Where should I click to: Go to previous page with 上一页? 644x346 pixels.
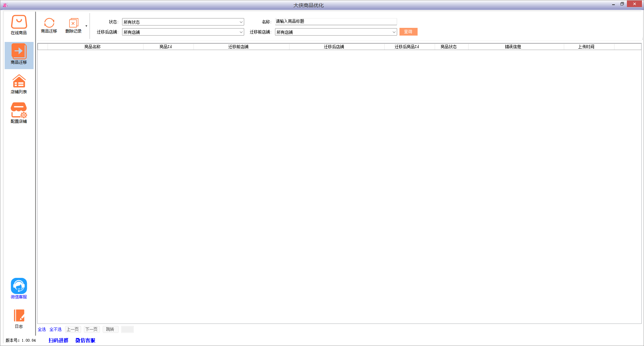tap(73, 329)
